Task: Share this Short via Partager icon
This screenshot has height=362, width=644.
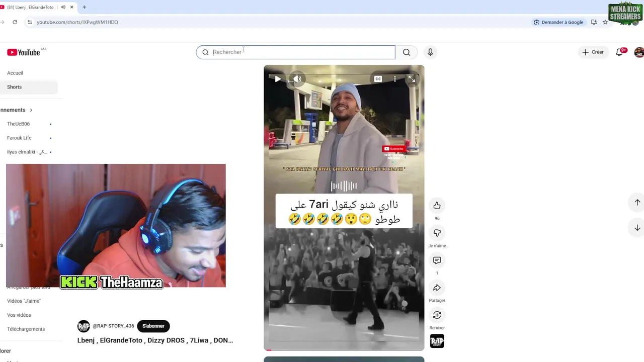Action: 437,288
